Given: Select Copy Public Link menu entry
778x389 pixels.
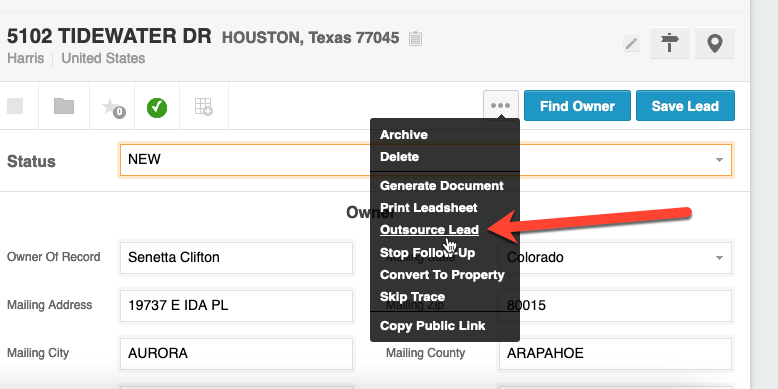Looking at the screenshot, I should coord(433,326).
